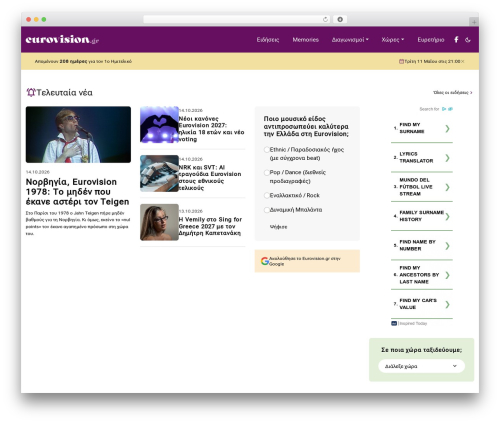
Task: Click arrow next to Find My Car's Value
Action: coord(447,304)
